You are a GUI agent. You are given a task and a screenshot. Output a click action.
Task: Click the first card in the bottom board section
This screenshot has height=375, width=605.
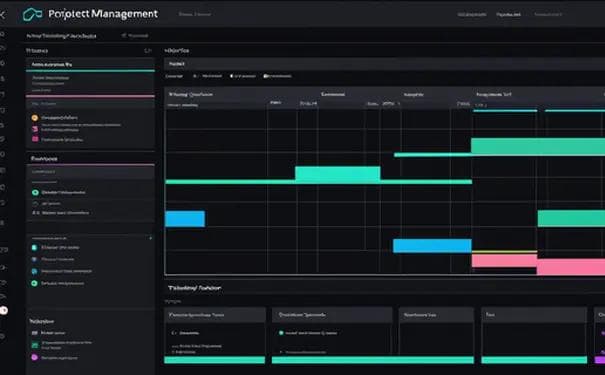pos(215,335)
